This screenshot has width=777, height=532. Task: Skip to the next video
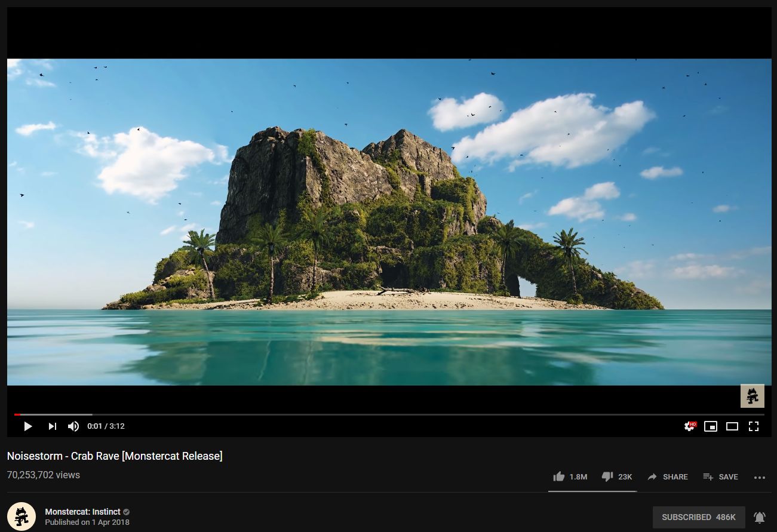coord(52,426)
